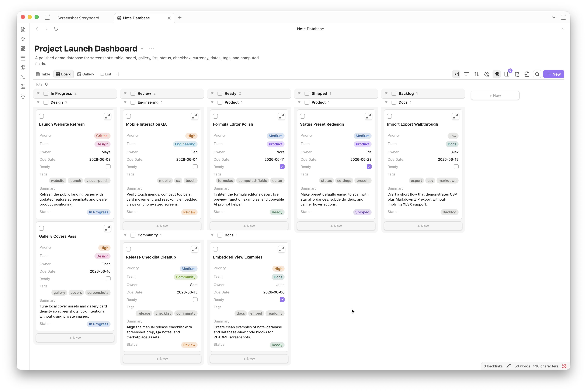Open the columns icon with badge 9
587x392 pixels.
click(x=507, y=74)
